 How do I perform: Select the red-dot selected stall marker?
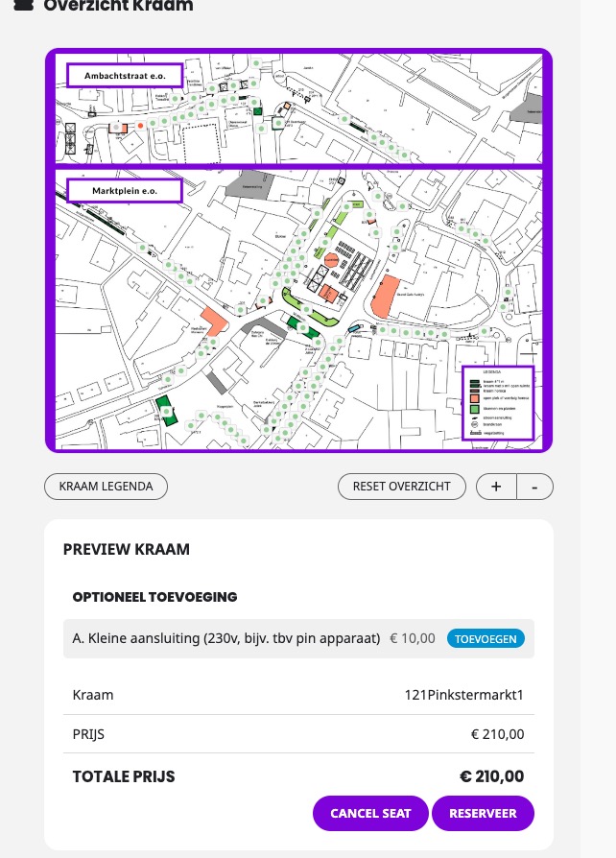(x=141, y=126)
